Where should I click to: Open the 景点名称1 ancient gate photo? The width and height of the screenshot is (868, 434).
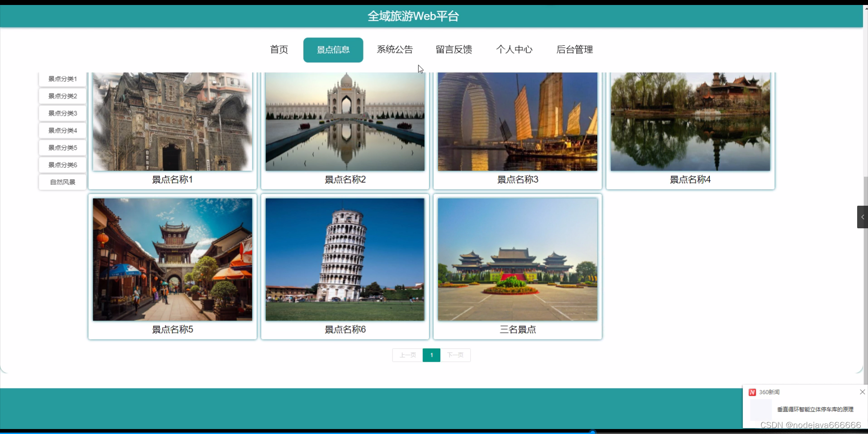tap(172, 122)
